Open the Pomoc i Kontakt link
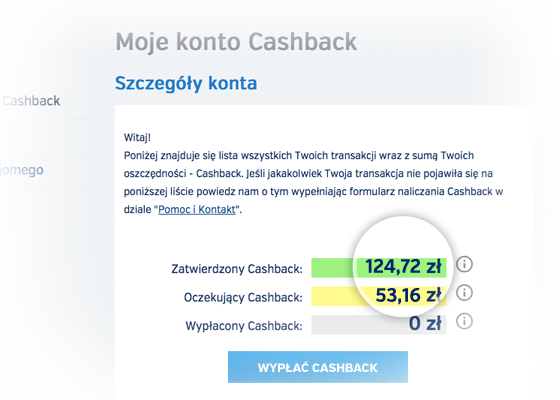560x400 pixels. point(197,209)
